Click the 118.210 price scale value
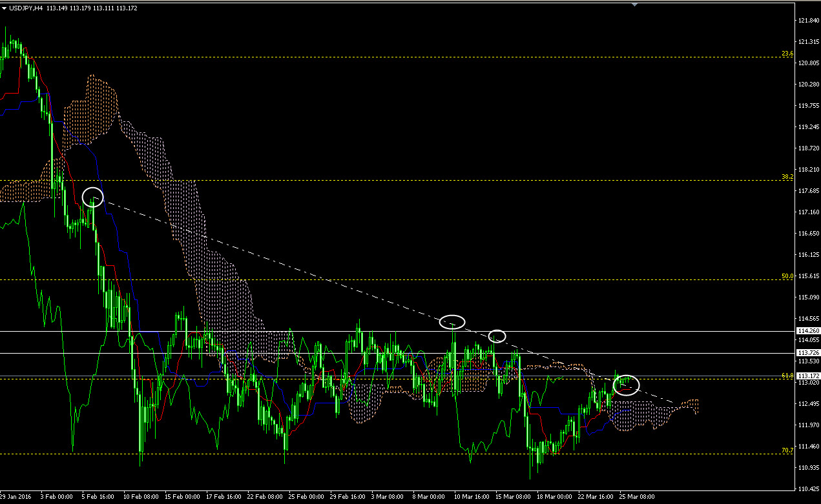The width and height of the screenshot is (821, 504). point(809,170)
